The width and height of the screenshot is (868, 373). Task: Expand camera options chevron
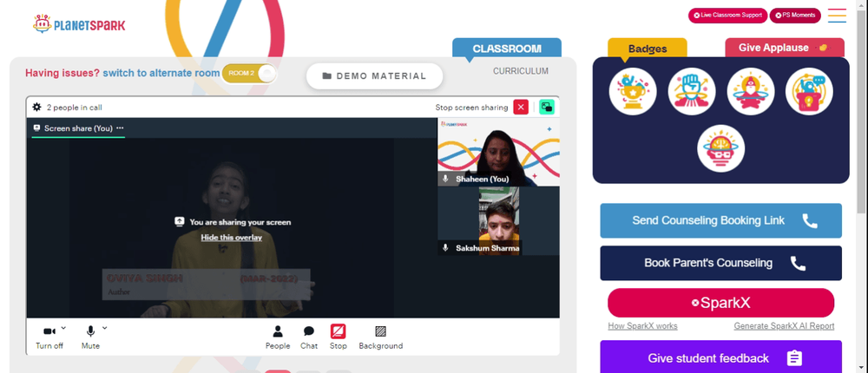point(63,328)
